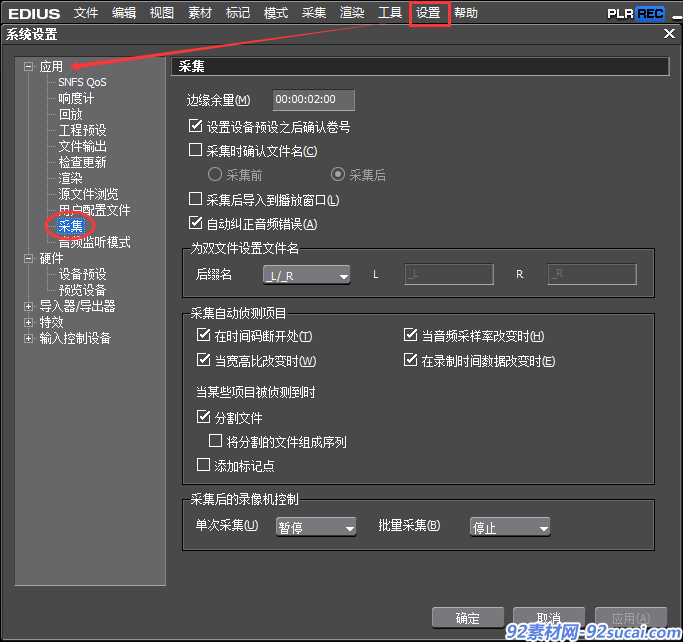
Task: Click the 边缘余量 timecode field
Action: pos(314,100)
